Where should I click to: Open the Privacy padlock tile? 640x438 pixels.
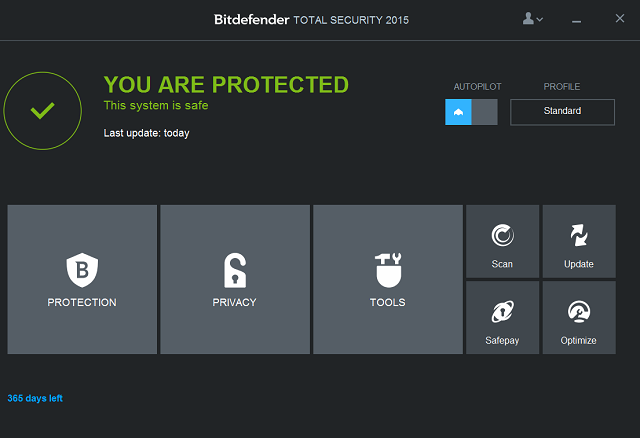coord(235,279)
